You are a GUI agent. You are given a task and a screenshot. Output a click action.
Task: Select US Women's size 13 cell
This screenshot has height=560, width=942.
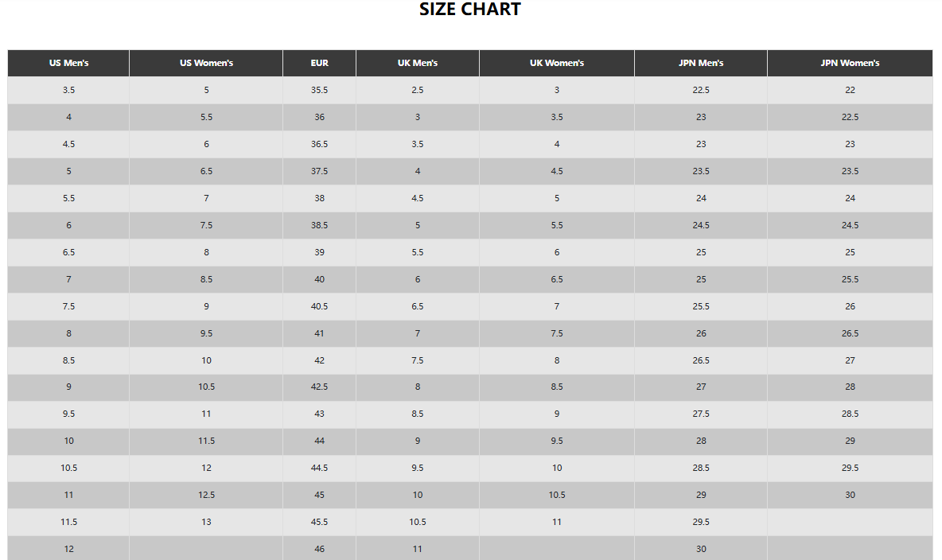click(x=206, y=522)
